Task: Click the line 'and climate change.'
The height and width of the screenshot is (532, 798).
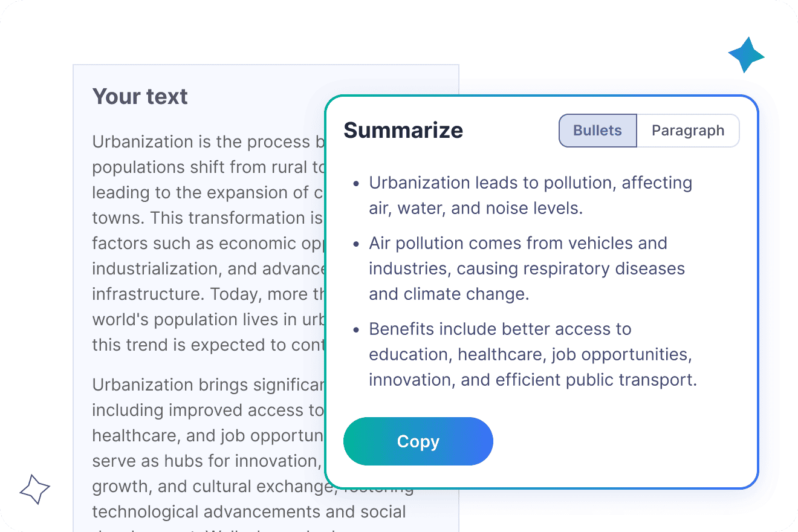Action: [x=449, y=294]
